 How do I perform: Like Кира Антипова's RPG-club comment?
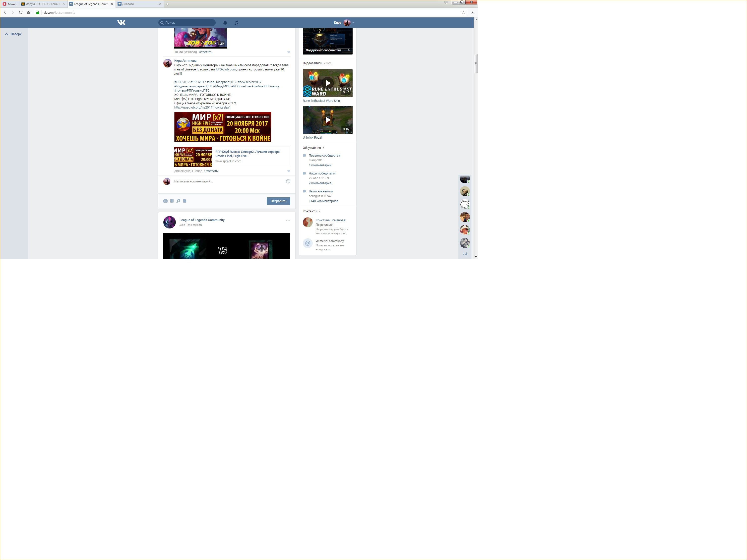[x=288, y=171]
